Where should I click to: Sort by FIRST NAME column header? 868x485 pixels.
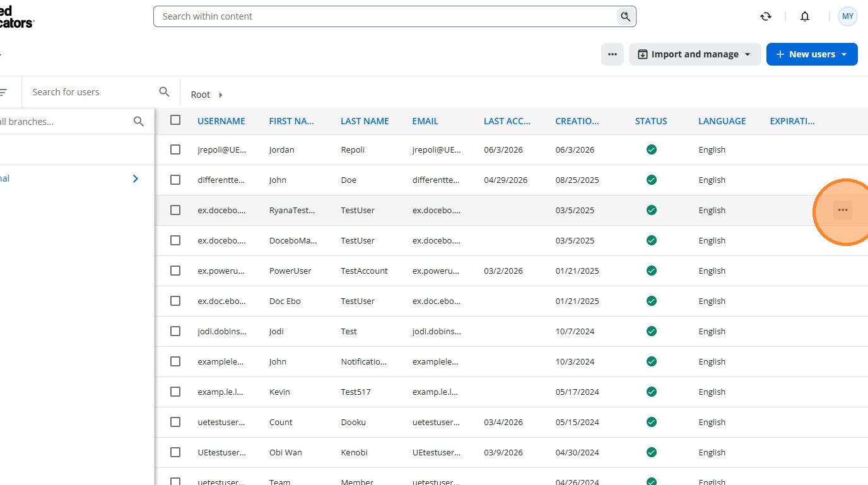point(292,121)
